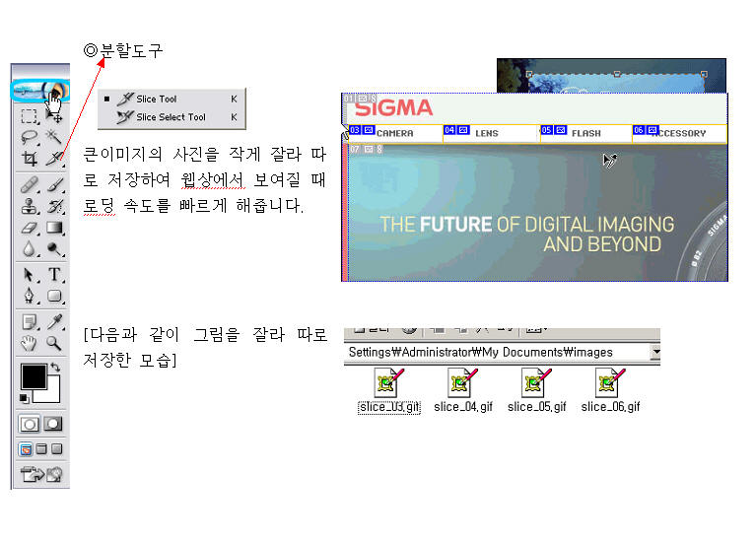The width and height of the screenshot is (756, 542).
Task: Select the Zoom magnifier tool
Action: point(54,343)
